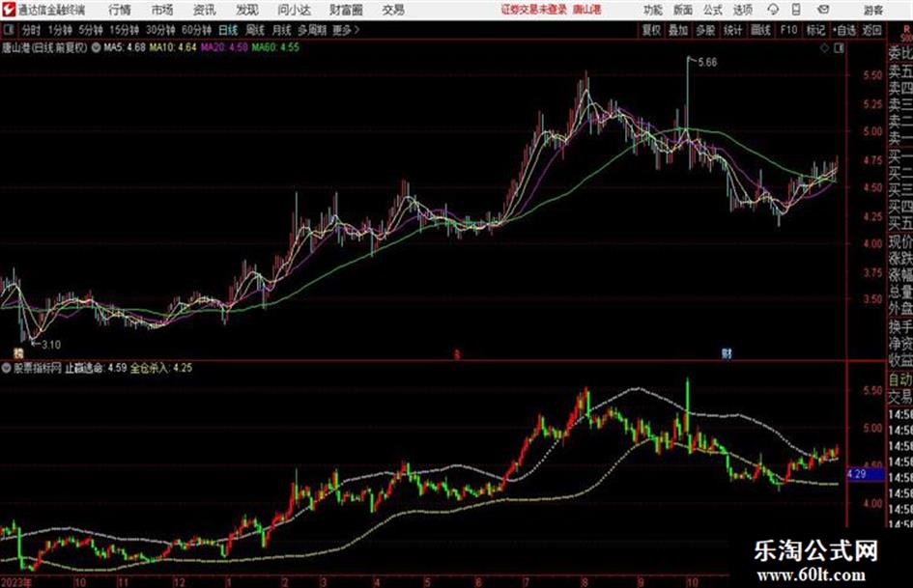Switch to 30分钟 period
Viewport: 913px width, 588px height.
[x=160, y=30]
